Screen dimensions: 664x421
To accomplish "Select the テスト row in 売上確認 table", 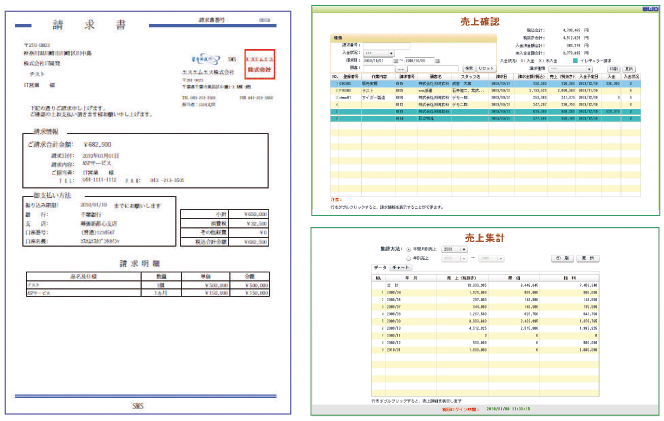I will click(485, 91).
